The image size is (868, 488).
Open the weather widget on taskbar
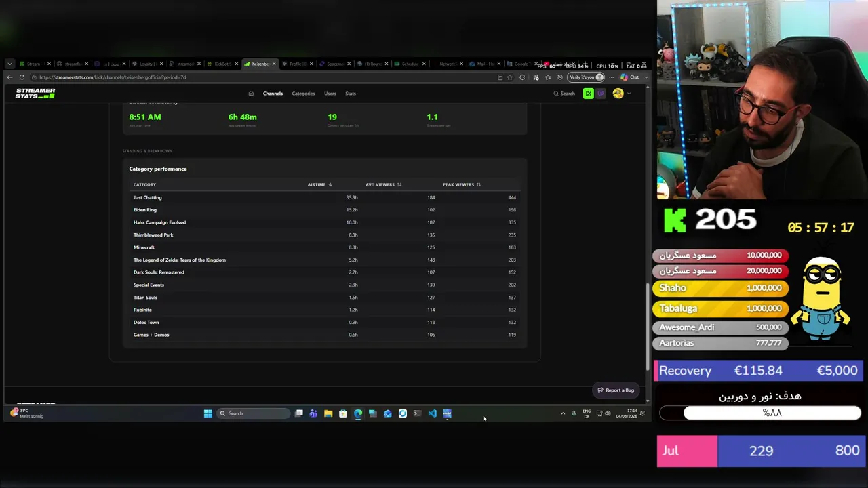coord(27,413)
